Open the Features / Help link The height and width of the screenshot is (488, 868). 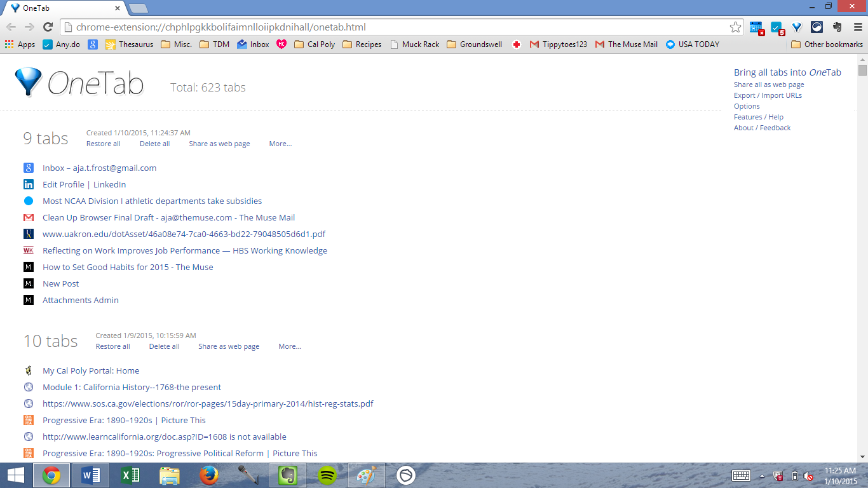click(x=759, y=117)
